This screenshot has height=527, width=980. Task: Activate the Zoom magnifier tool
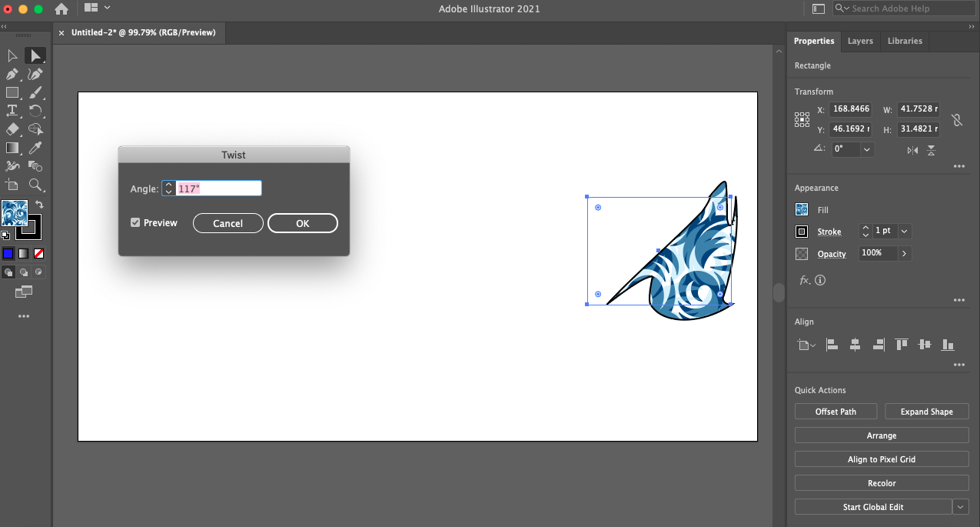coord(35,185)
